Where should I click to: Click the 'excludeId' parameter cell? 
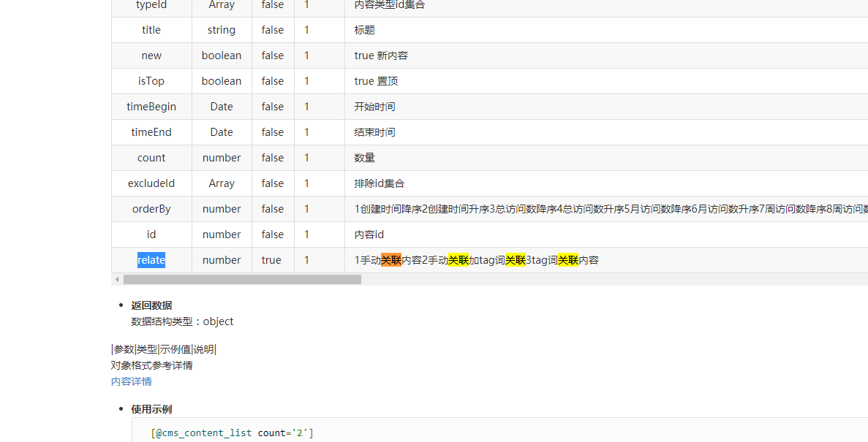(x=151, y=183)
